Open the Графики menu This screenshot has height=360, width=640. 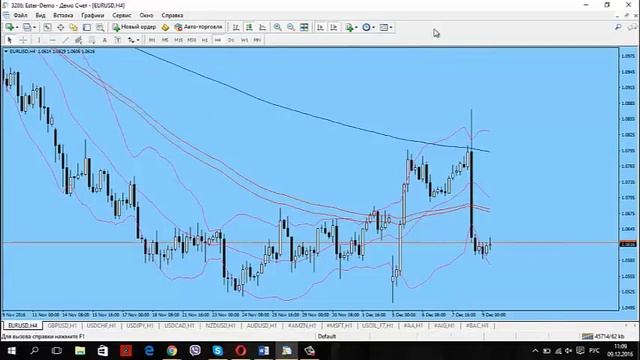[x=93, y=15]
